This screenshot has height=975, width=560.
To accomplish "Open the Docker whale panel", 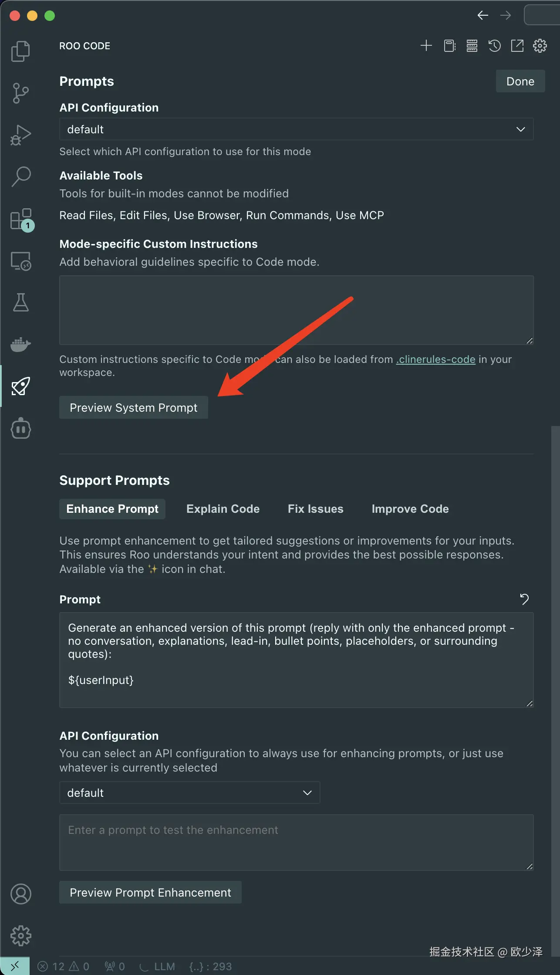I will pos(20,344).
